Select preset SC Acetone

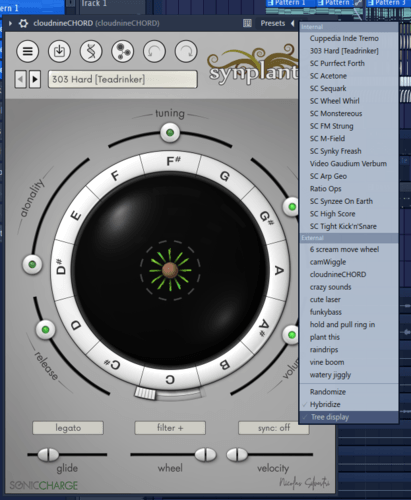349,76
